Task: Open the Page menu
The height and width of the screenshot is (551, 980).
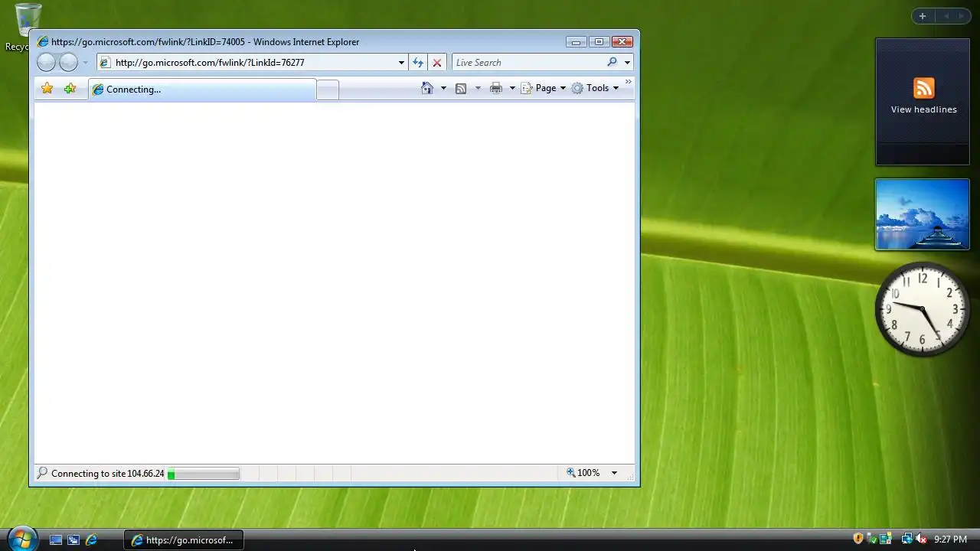Action: click(x=544, y=88)
